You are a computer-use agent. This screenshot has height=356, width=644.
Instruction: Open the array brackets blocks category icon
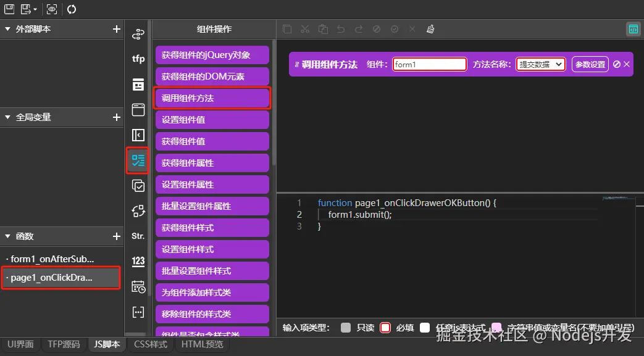click(x=138, y=312)
